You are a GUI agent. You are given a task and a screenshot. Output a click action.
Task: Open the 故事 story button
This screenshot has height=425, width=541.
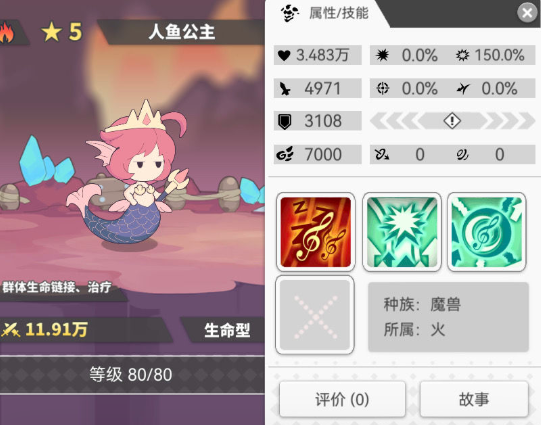tap(474, 399)
